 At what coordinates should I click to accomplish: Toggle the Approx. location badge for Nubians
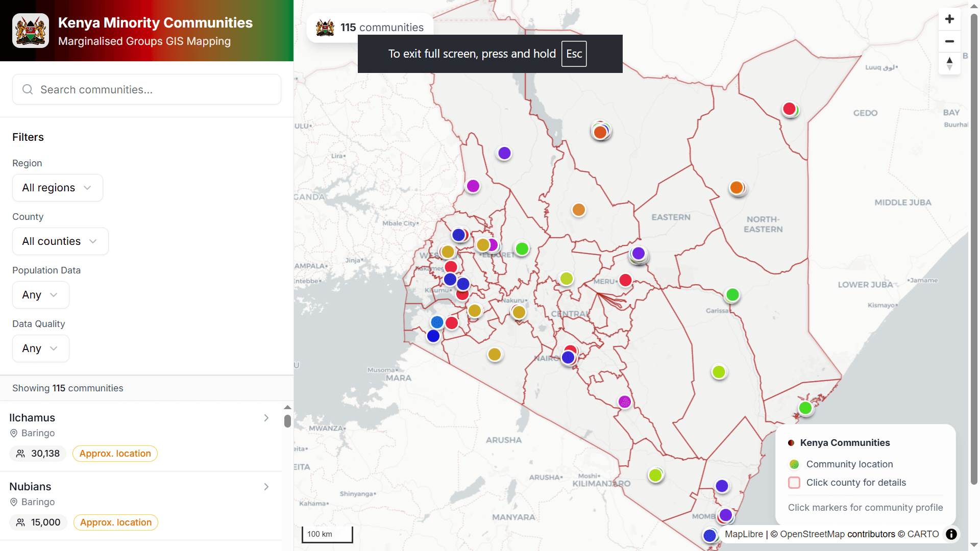[x=115, y=522]
